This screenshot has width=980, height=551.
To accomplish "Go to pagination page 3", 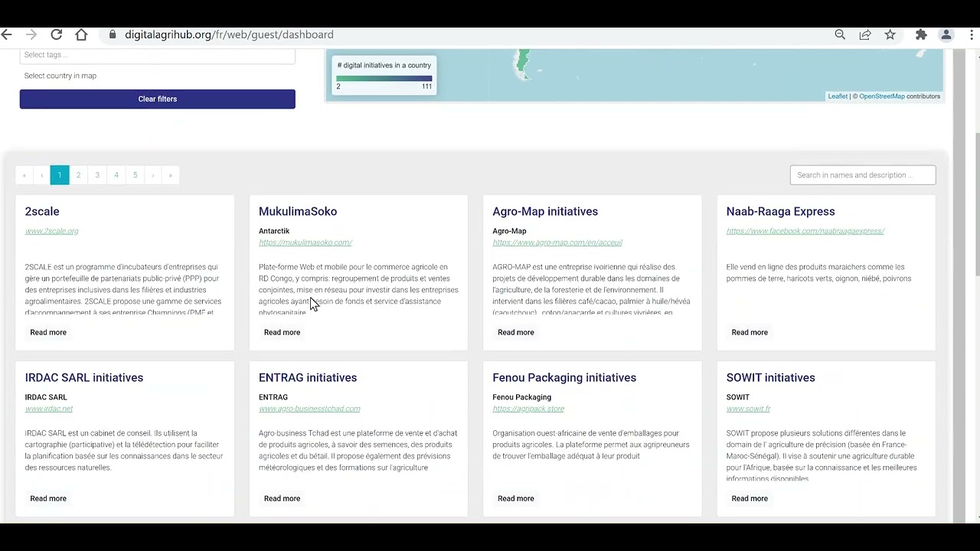I will point(97,175).
